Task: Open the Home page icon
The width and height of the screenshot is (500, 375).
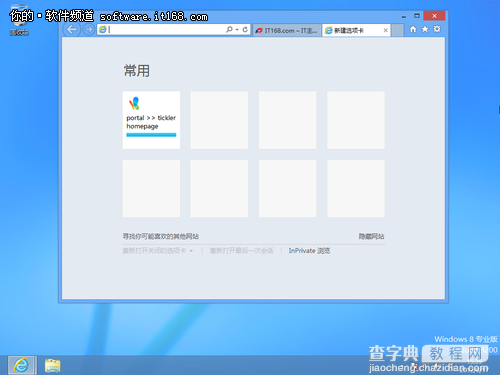Action: coord(413,29)
